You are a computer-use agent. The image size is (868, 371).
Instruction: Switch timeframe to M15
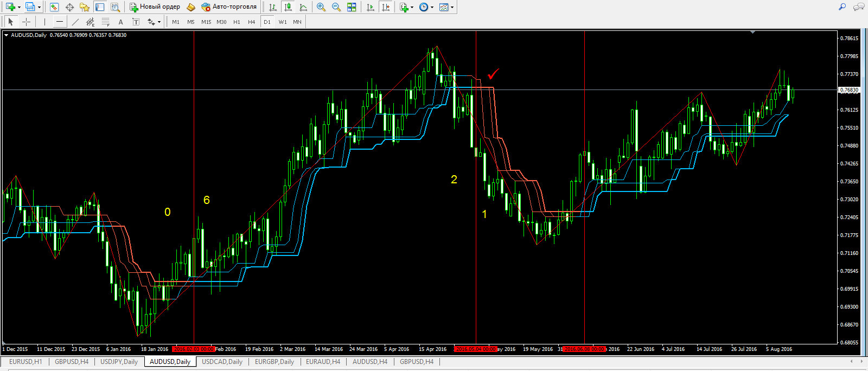[x=206, y=22]
